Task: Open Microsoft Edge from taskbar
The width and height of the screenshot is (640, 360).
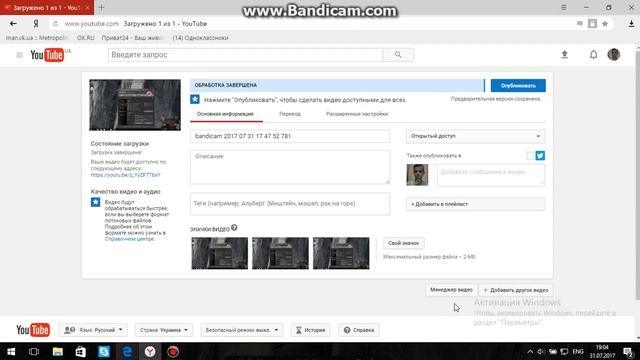Action: 127,351
